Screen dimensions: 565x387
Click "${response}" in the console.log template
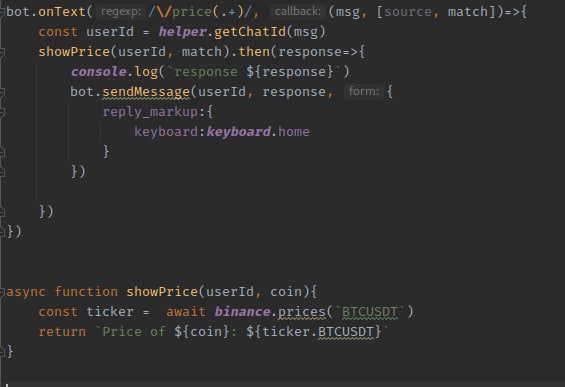point(290,72)
